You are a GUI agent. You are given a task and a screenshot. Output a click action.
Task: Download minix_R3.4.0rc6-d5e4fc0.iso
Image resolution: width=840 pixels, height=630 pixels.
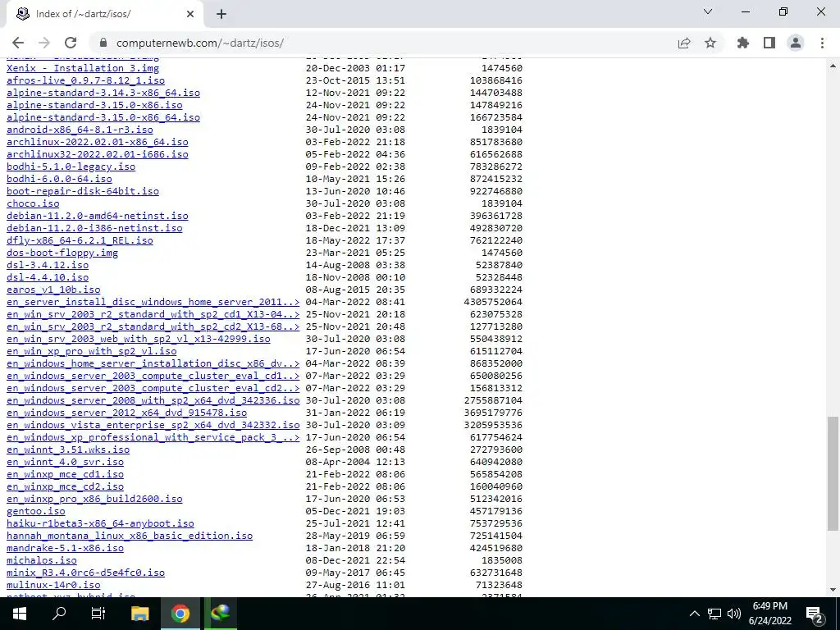point(85,573)
